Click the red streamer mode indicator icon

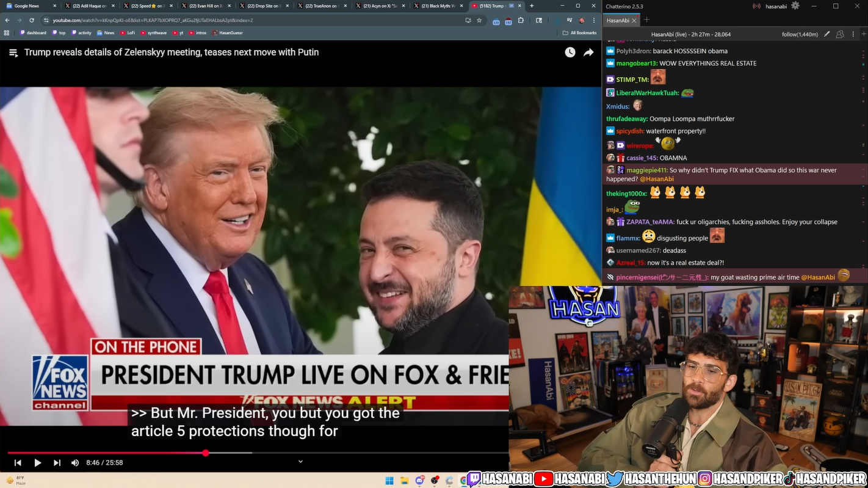coord(757,6)
